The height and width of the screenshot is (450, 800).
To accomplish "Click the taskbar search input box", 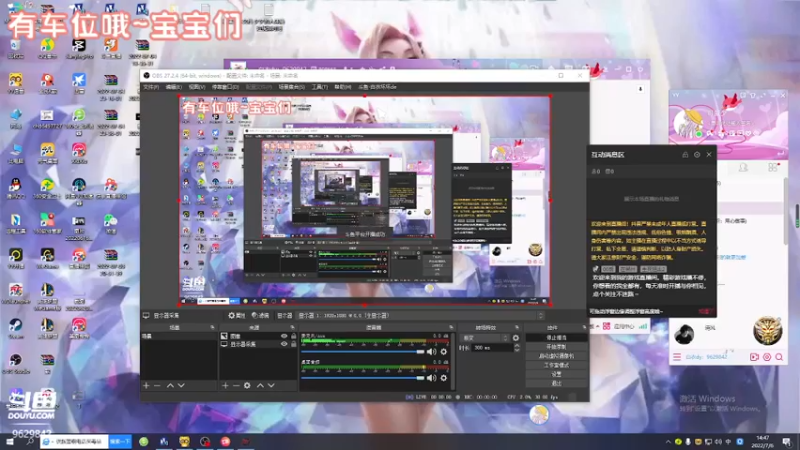I will pyautogui.click(x=74, y=441).
